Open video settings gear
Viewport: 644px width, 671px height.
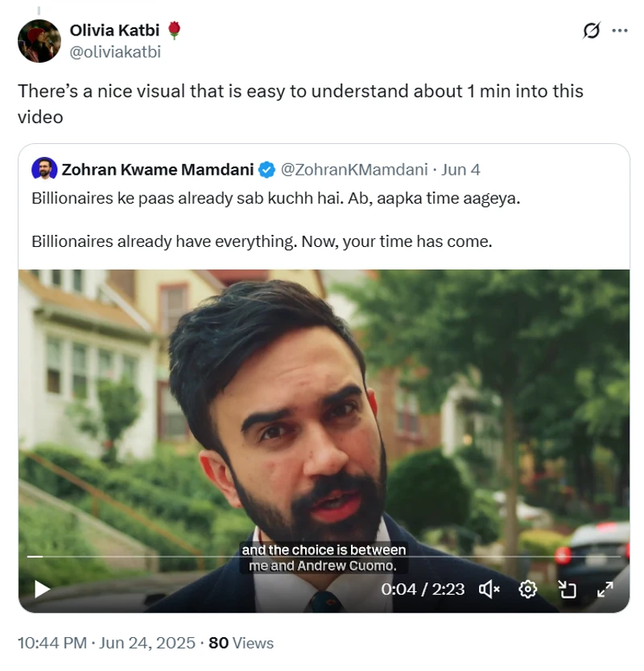coord(528,589)
